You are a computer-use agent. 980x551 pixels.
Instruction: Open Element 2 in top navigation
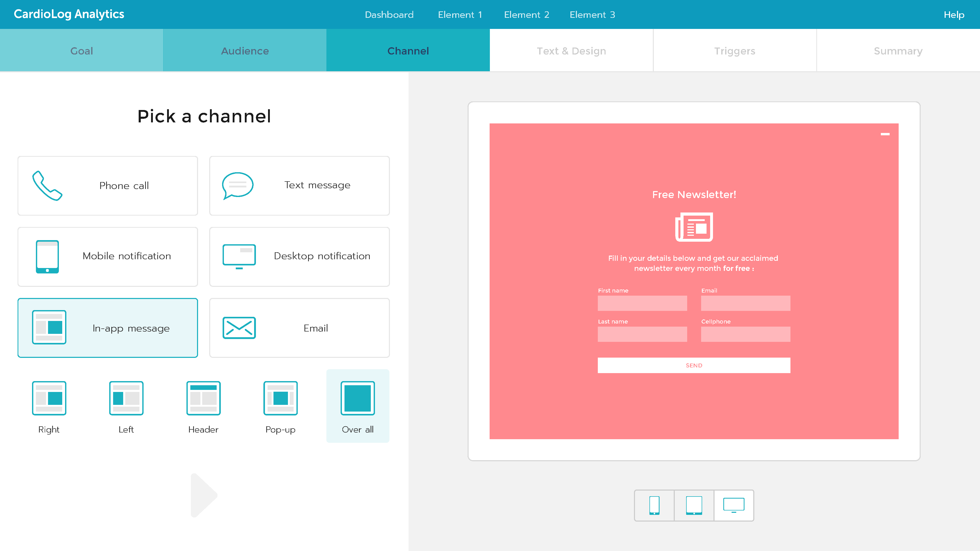point(527,14)
